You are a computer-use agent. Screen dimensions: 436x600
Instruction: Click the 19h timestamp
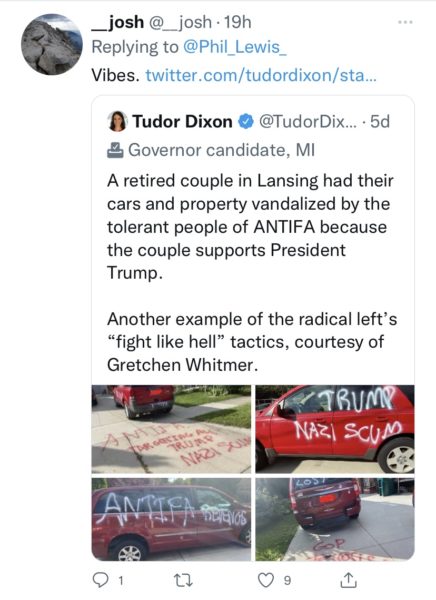pyautogui.click(x=237, y=22)
